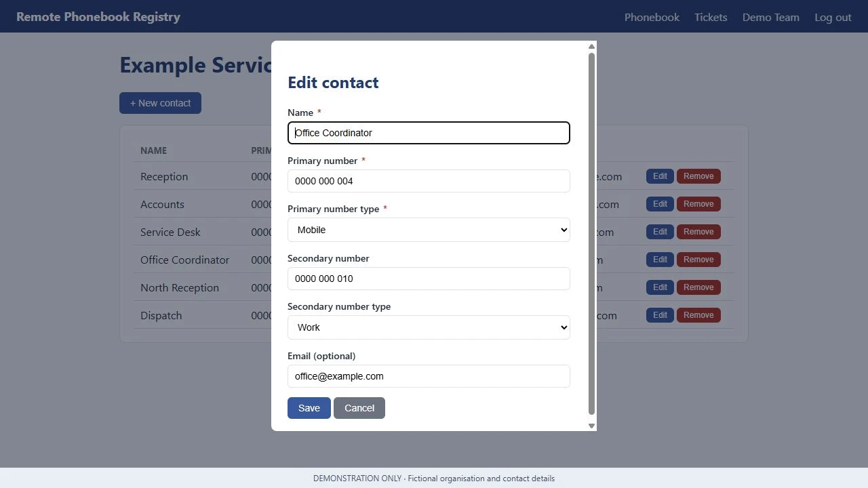
Task: Click the Email (optional) field
Action: click(x=429, y=376)
